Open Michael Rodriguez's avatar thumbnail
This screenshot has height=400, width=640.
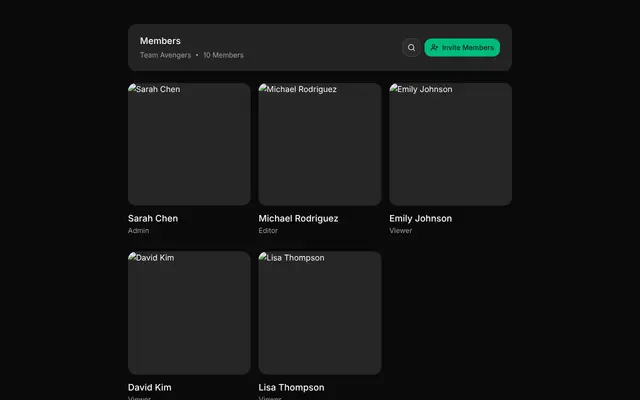tap(320, 144)
